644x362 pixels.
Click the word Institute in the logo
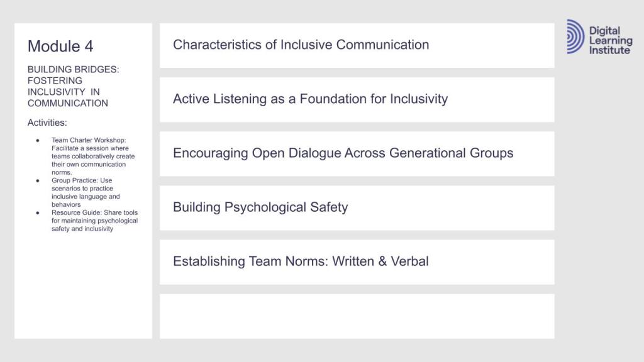point(609,50)
